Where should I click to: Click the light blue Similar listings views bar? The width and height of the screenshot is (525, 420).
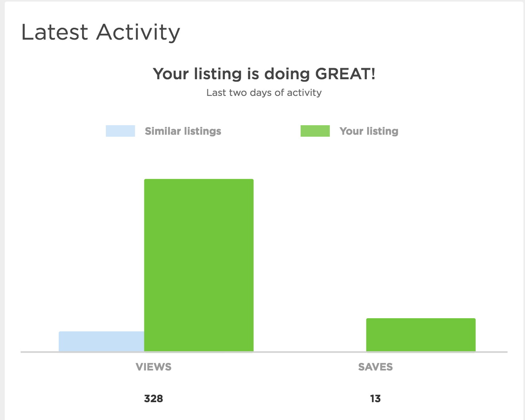(102, 342)
